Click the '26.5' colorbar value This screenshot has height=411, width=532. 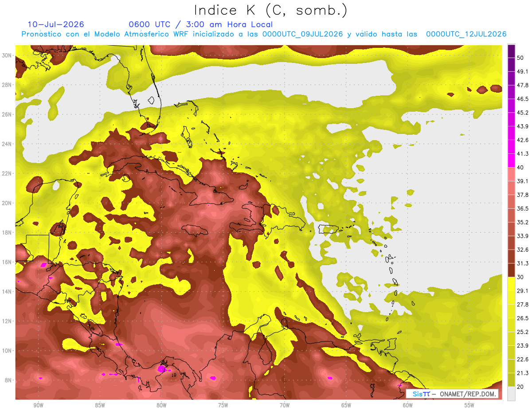click(522, 318)
